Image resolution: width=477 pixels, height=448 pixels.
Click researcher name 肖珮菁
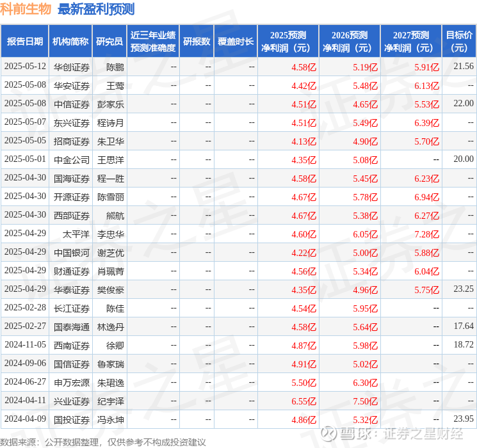click(x=111, y=271)
